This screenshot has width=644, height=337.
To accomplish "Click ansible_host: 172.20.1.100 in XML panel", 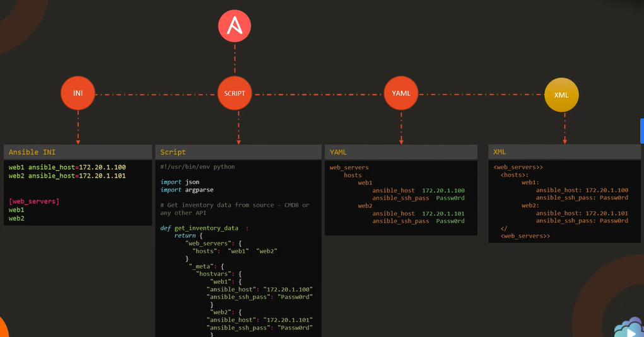I will point(582,190).
